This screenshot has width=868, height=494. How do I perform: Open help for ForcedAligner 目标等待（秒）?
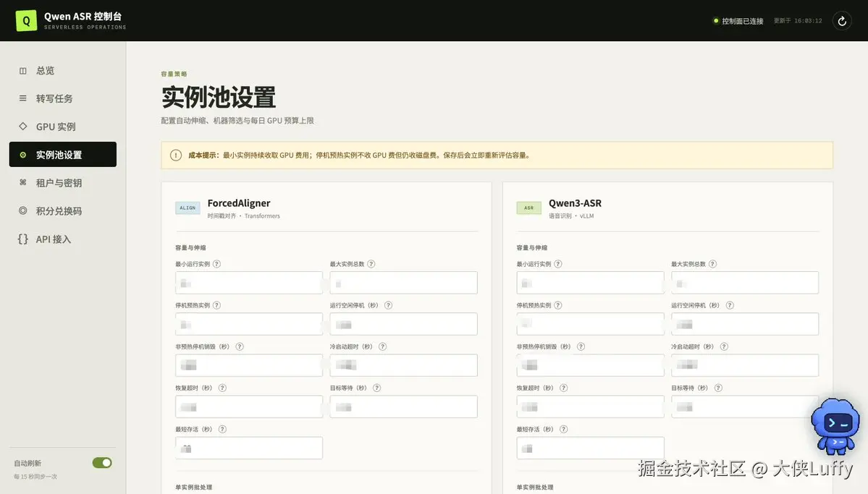[x=376, y=388]
